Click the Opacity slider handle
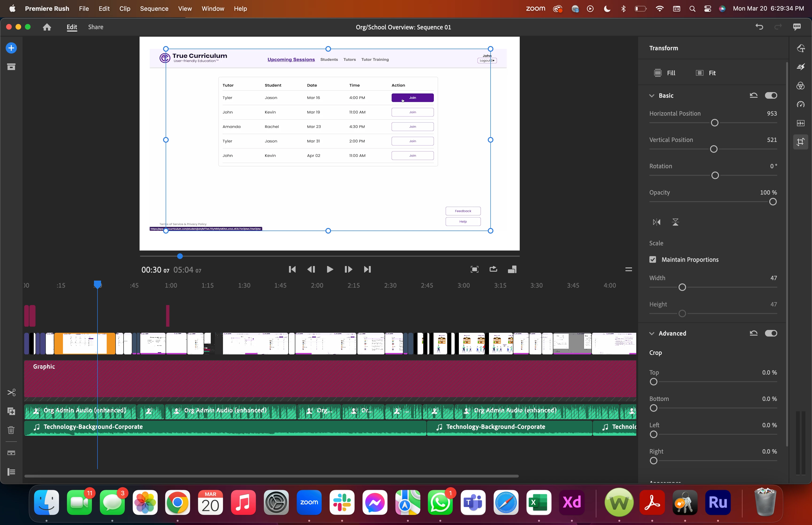This screenshot has width=812, height=525. (x=773, y=202)
